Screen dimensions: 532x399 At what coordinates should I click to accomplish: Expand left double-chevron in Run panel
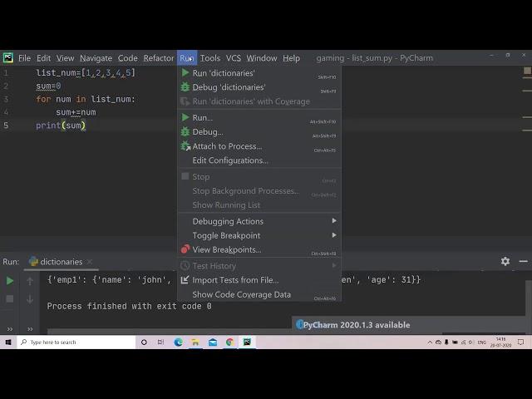pyautogui.click(x=10, y=329)
